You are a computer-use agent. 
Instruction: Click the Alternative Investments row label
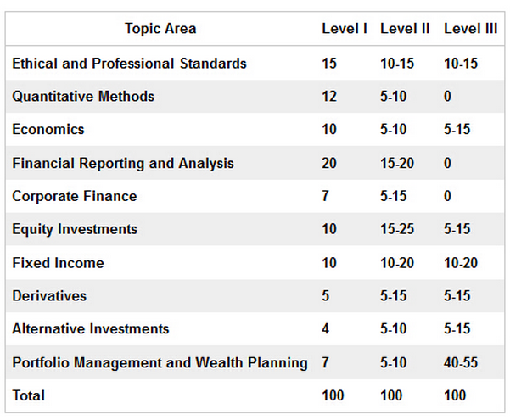click(x=91, y=329)
